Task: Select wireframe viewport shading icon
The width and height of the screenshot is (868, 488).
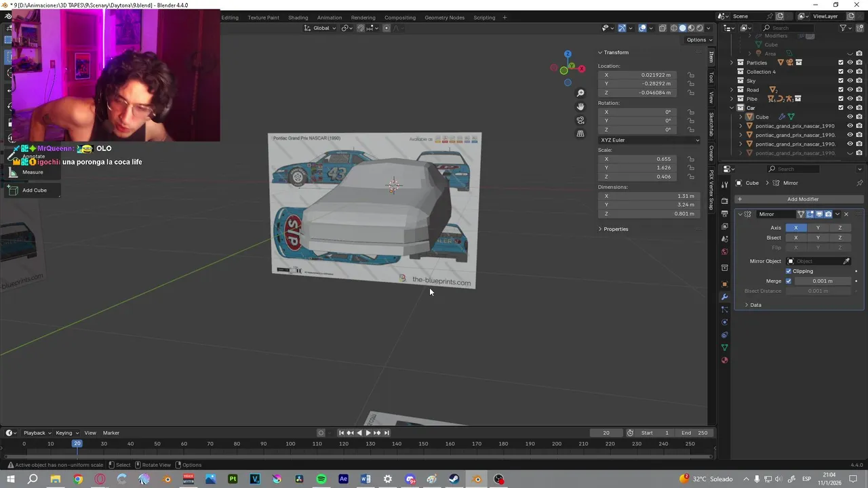Action: [674, 28]
